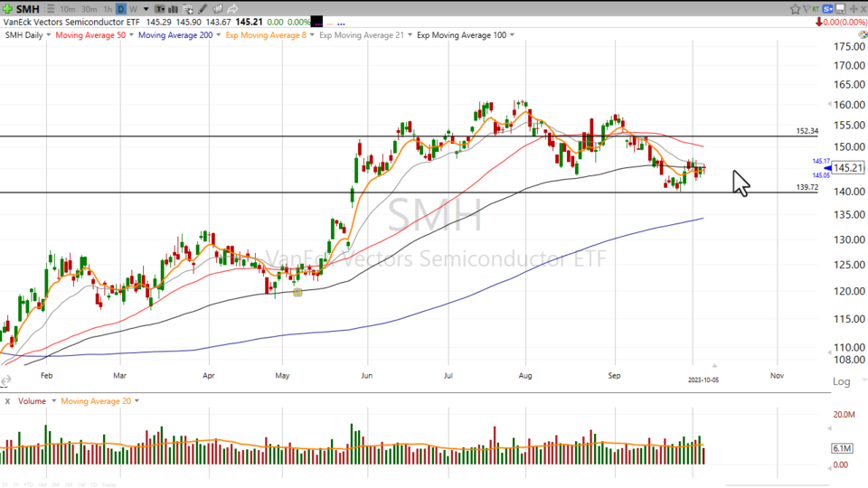Click the green plus add-symbol icon

(x=7, y=9)
